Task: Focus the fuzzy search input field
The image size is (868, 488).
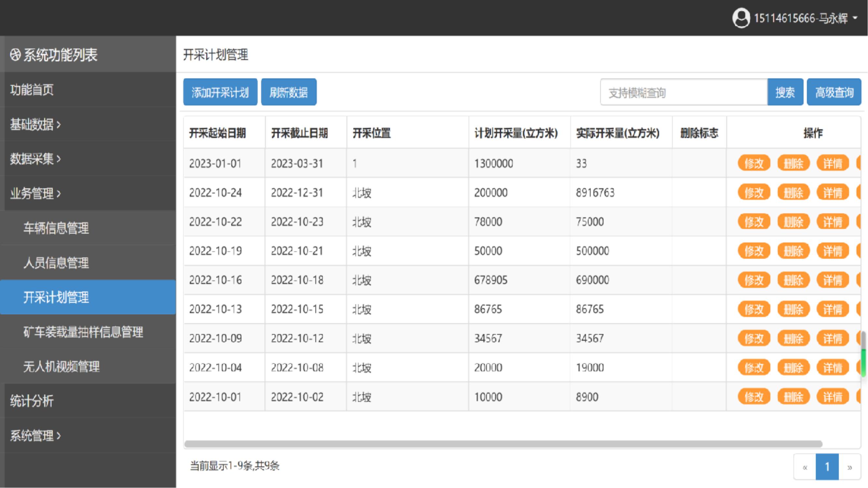Action: click(x=683, y=93)
